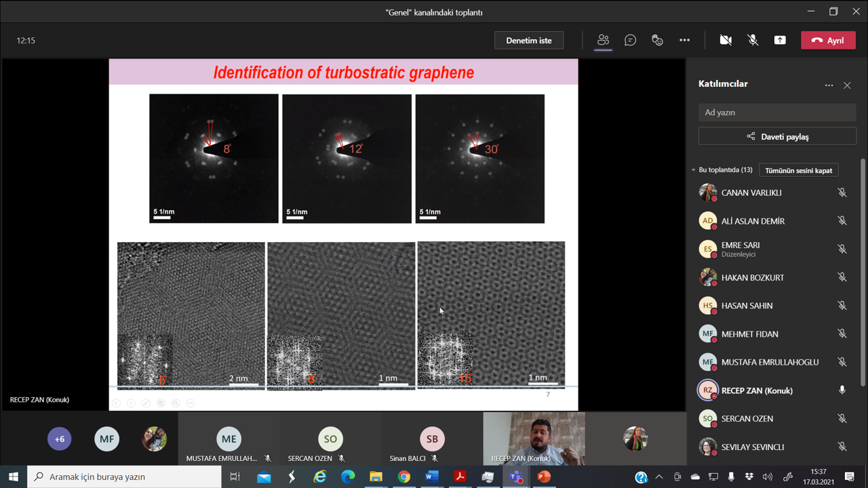Collapse the "Bu toplantıda (13)" list
This screenshot has width=868, height=488.
693,170
